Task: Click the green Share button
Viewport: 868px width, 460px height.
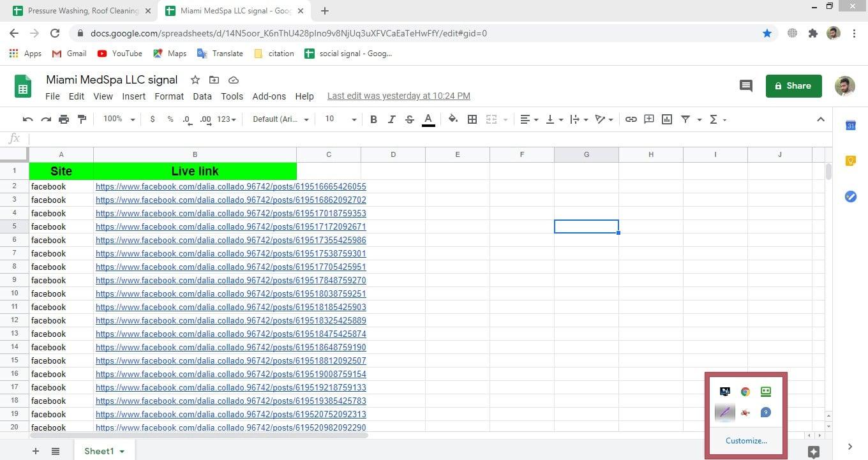Action: pyautogui.click(x=793, y=85)
